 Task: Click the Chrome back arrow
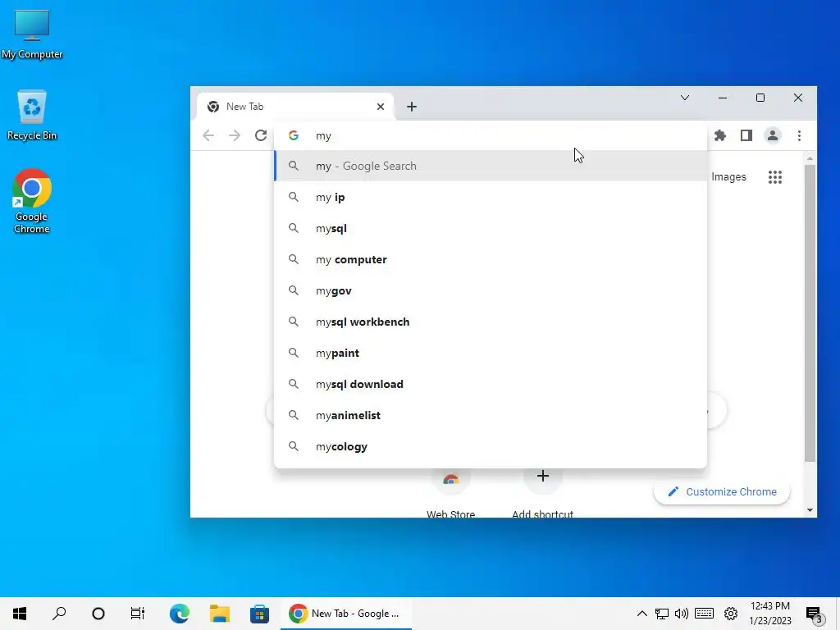[208, 135]
